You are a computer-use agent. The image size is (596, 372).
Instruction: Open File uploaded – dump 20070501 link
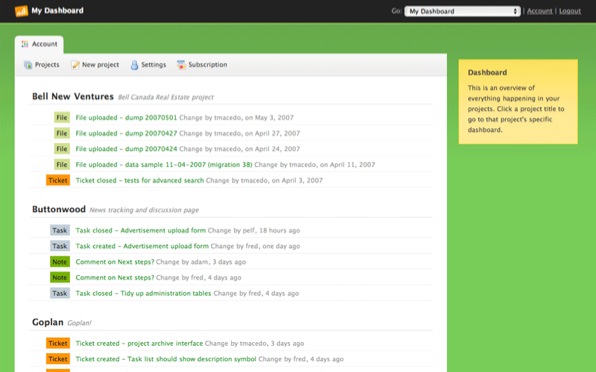coord(126,117)
